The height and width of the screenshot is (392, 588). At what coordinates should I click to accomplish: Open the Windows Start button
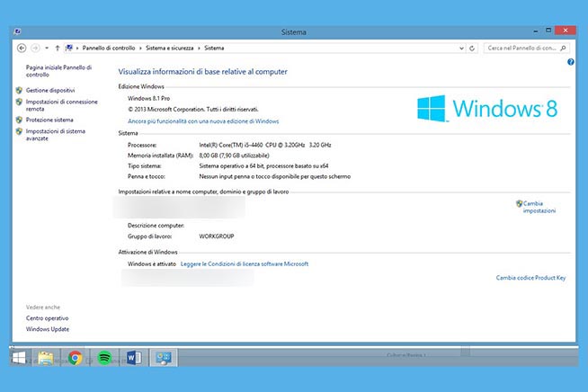pos(18,358)
